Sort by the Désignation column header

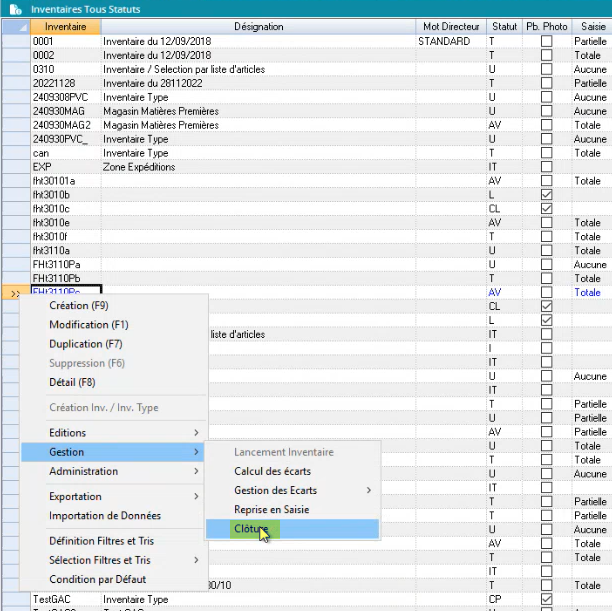[258, 26]
